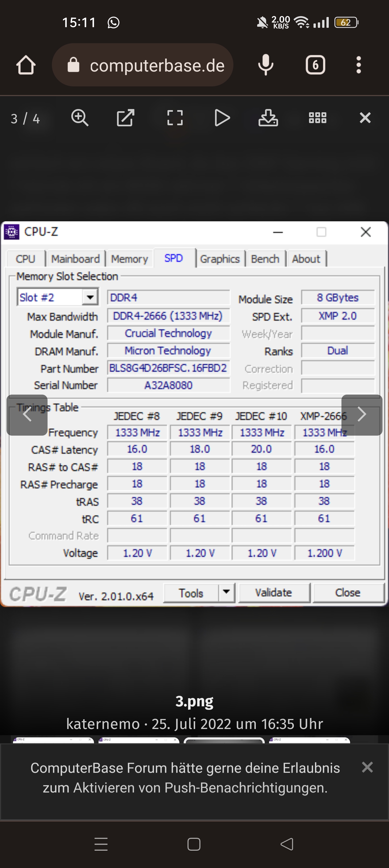Tap the microphone voice search icon

[x=266, y=65]
